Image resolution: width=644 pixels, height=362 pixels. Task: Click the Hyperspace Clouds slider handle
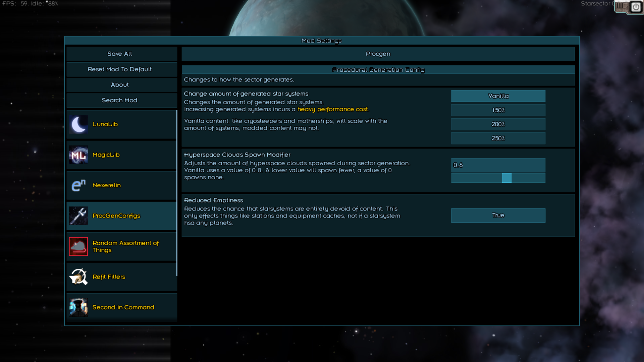[x=506, y=178]
